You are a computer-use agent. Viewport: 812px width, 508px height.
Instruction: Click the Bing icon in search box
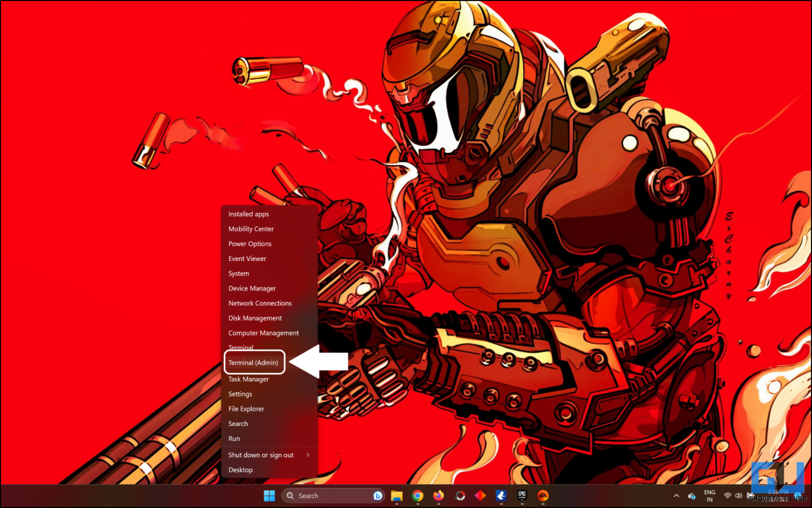[377, 496]
